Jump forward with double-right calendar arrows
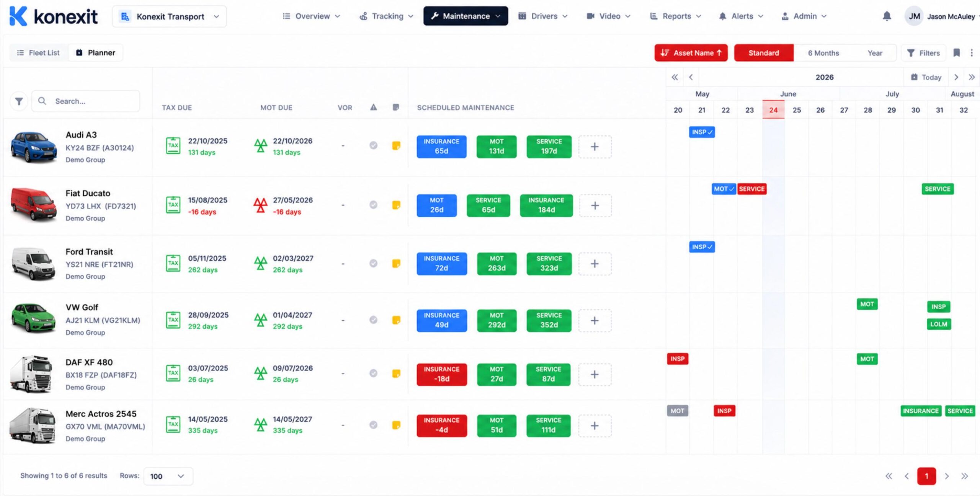This screenshot has height=496, width=980. click(972, 77)
